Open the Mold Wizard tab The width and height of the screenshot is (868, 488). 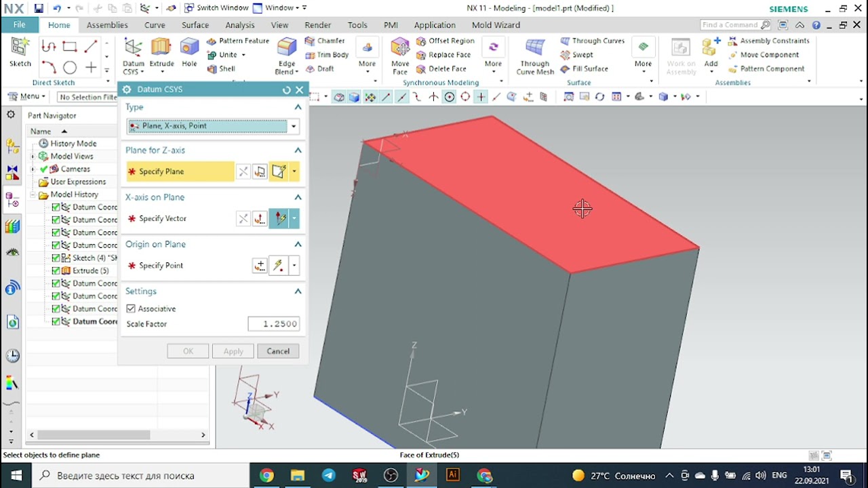click(x=496, y=24)
